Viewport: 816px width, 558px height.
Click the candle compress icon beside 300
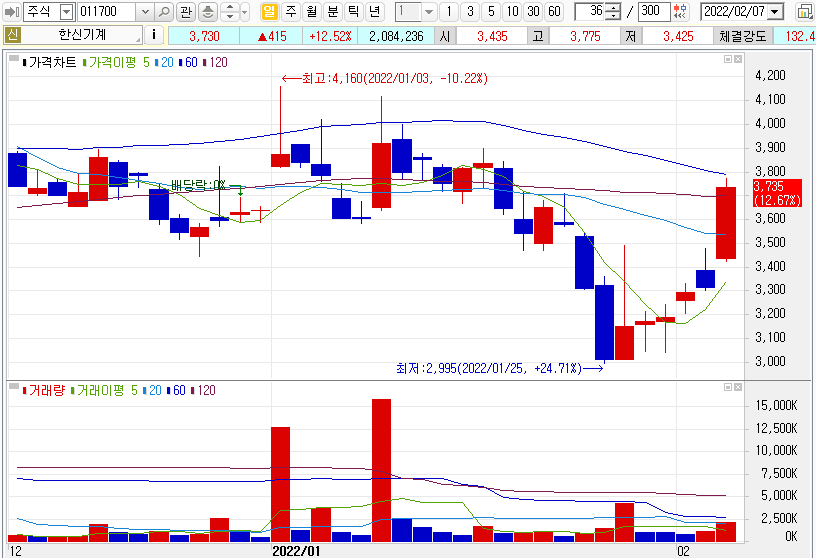click(680, 11)
